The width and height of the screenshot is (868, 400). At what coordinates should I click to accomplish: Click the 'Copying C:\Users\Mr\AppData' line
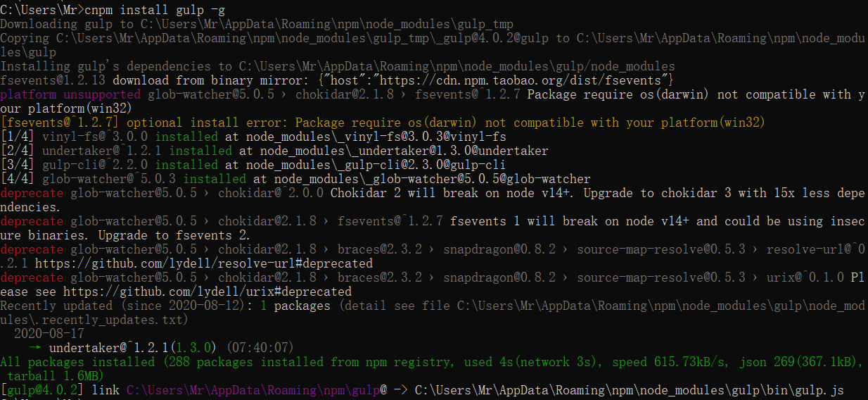(x=433, y=38)
